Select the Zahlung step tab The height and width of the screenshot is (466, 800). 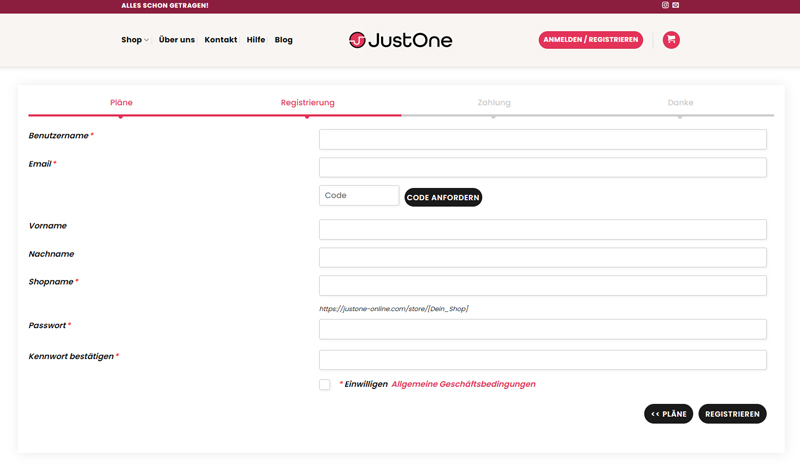coord(493,103)
